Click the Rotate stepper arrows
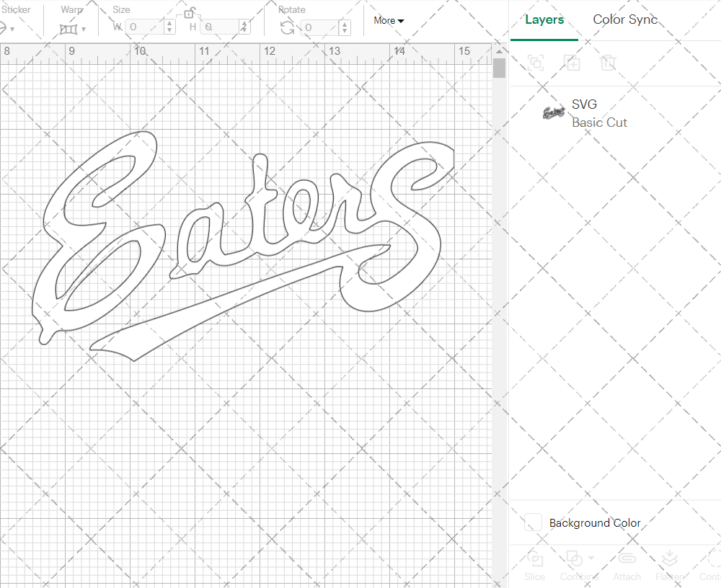This screenshot has width=721, height=588. click(x=345, y=27)
